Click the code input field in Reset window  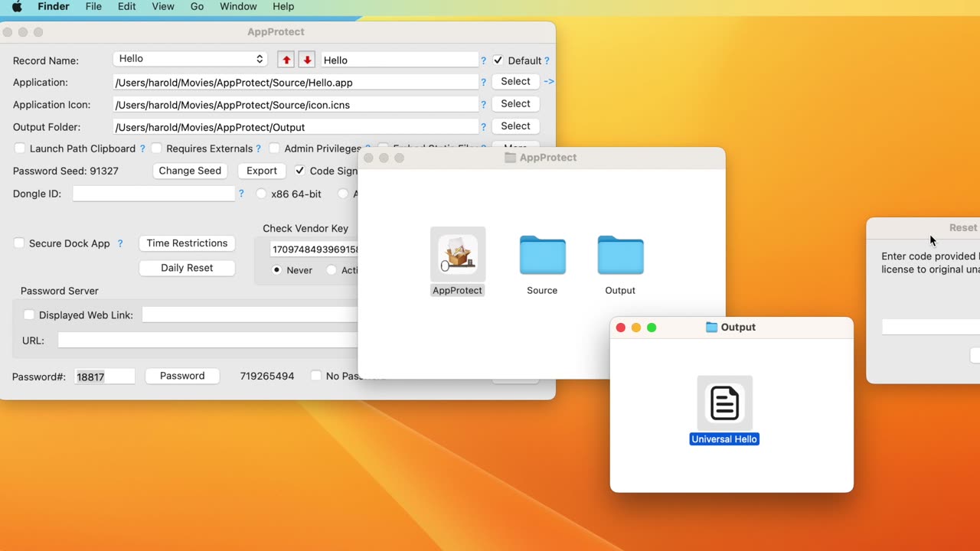pyautogui.click(x=931, y=327)
